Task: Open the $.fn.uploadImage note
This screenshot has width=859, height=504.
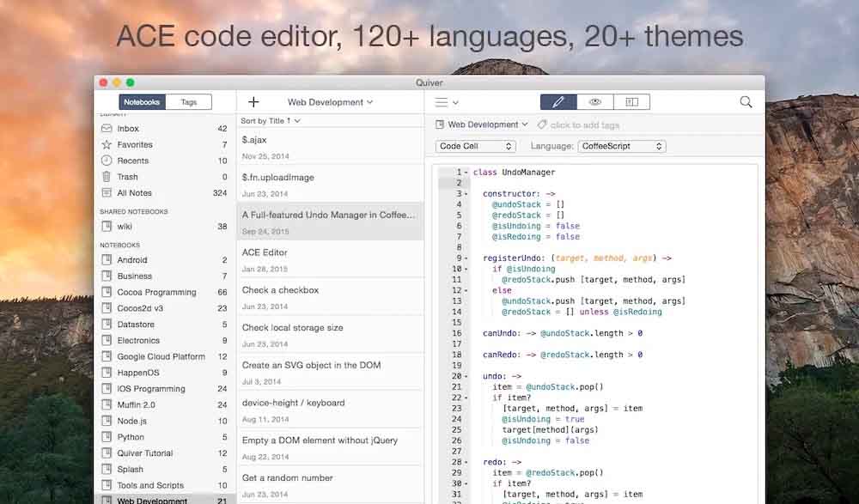Action: [331, 184]
